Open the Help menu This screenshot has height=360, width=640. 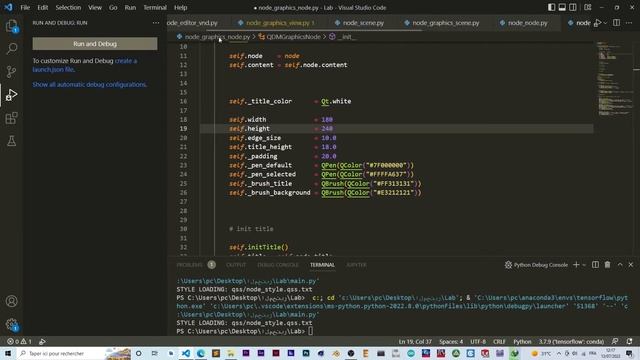point(180,7)
